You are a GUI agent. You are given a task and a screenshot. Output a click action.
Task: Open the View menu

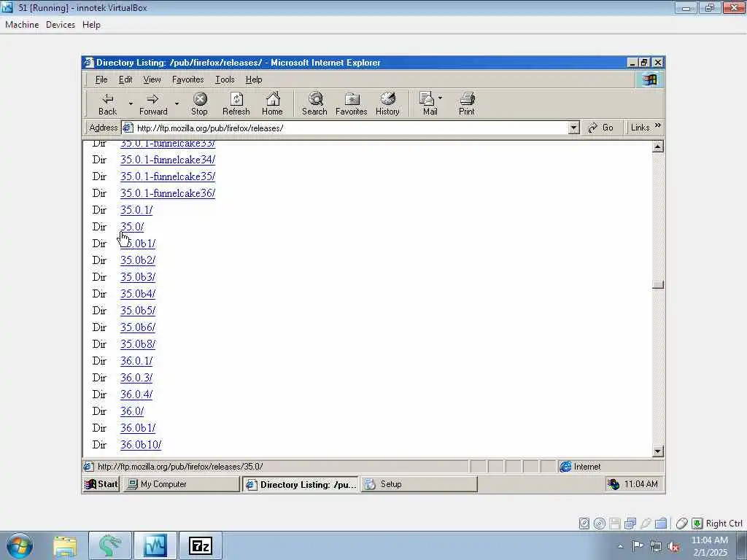pos(152,79)
